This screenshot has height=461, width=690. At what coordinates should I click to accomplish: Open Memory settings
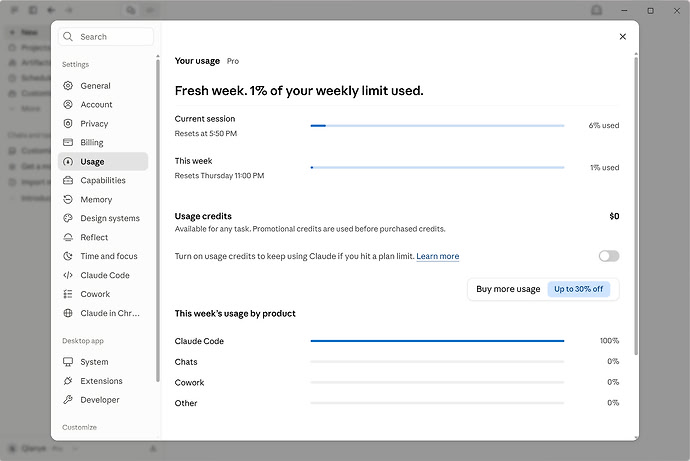[x=103, y=199]
